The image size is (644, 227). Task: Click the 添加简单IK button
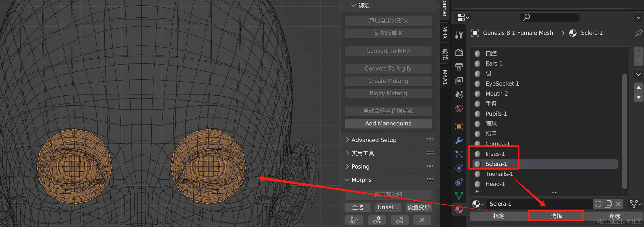pyautogui.click(x=388, y=33)
